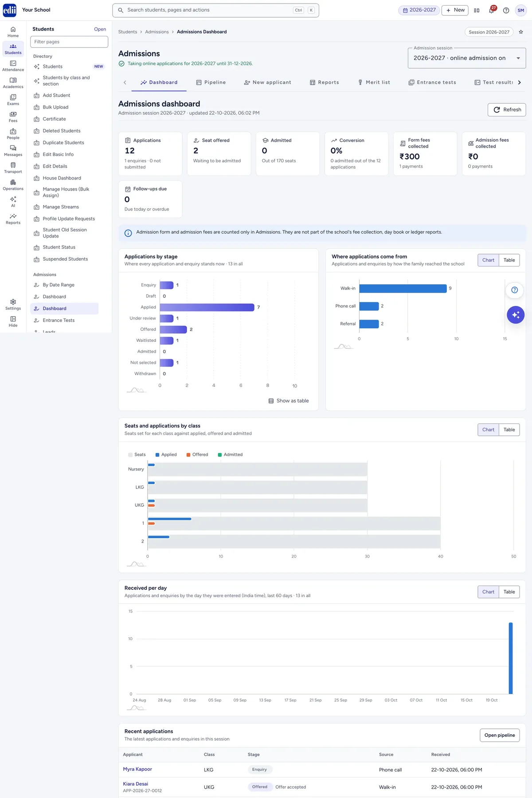The height and width of the screenshot is (798, 532).
Task: Click the Filter pages input
Action: point(69,42)
